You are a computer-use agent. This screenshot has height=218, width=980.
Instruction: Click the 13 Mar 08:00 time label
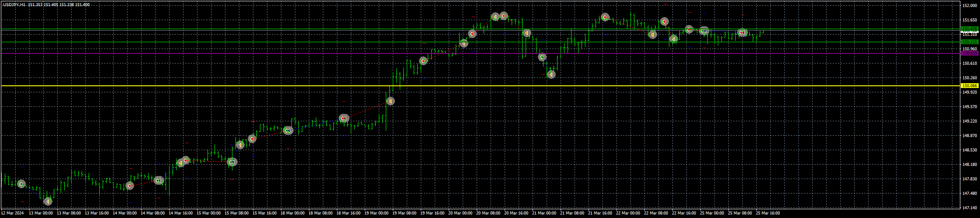coord(69,213)
